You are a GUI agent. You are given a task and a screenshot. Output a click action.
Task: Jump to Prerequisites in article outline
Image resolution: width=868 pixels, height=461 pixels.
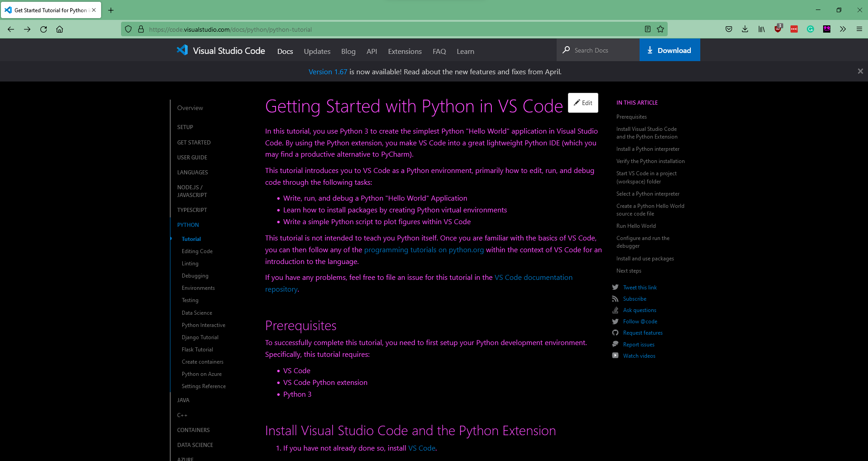click(631, 116)
